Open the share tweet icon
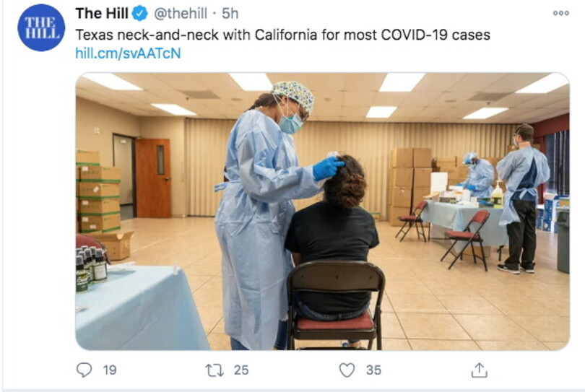The height and width of the screenshot is (392, 585). point(480,370)
